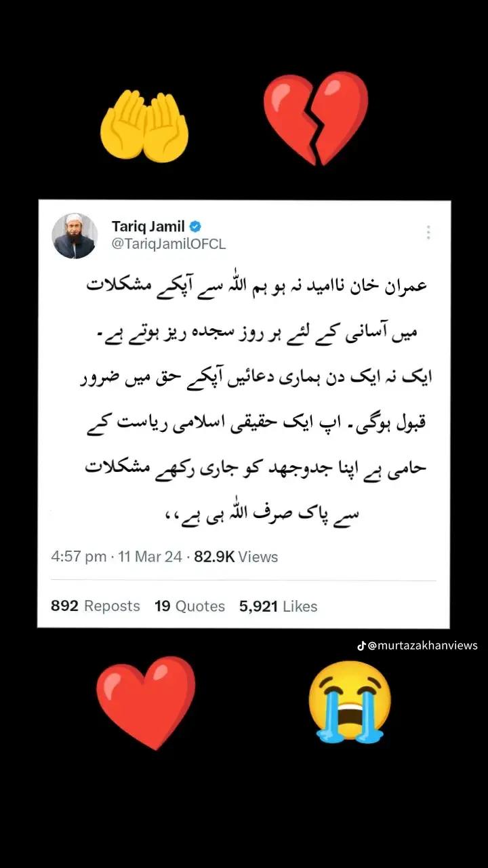Click the @TariqJamilOFCL handle
The image size is (488, 868).
(168, 244)
